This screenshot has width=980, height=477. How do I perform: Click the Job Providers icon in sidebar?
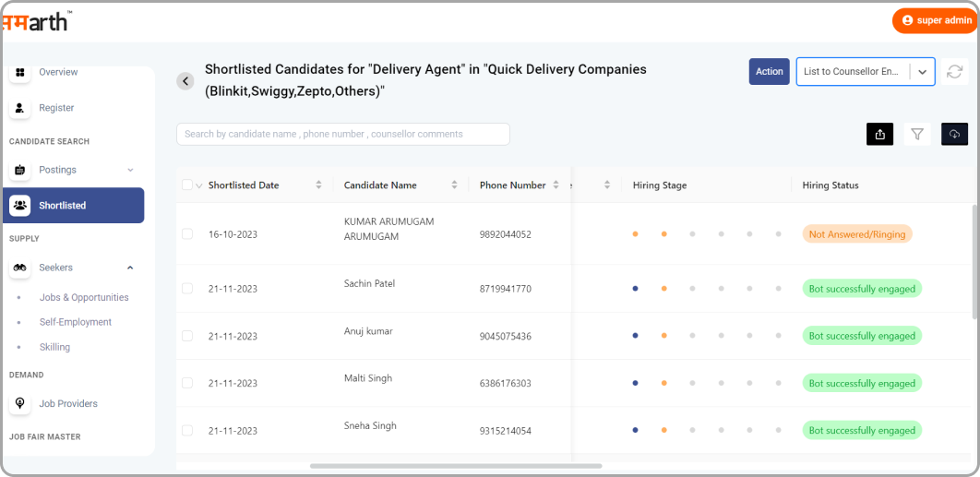point(20,404)
